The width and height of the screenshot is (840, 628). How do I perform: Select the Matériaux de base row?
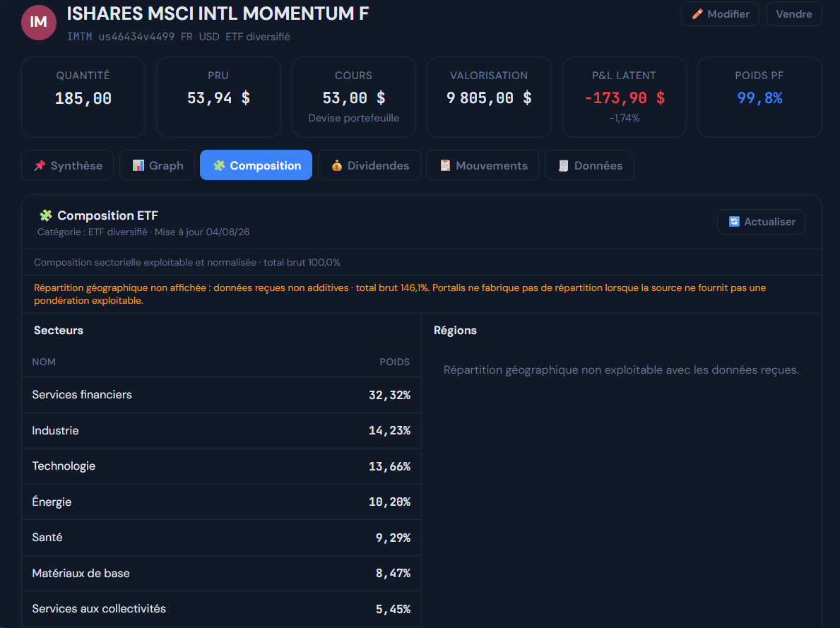point(221,574)
